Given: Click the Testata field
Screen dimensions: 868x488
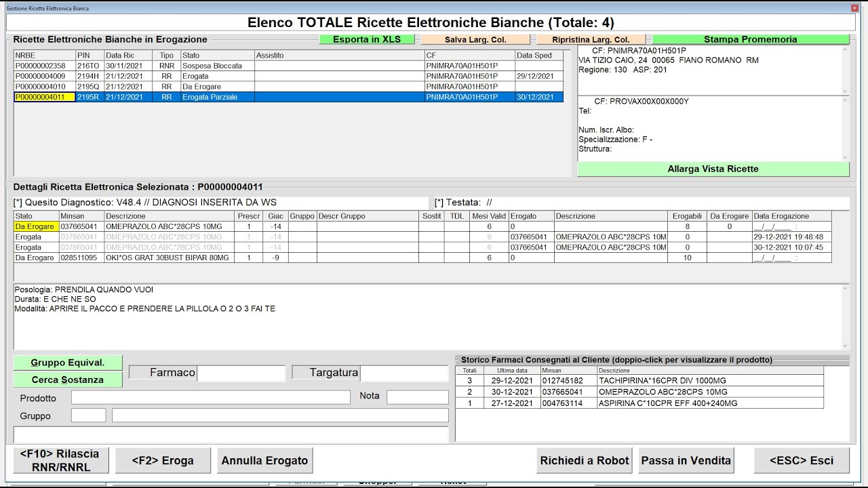Looking at the screenshot, I should click(642, 202).
